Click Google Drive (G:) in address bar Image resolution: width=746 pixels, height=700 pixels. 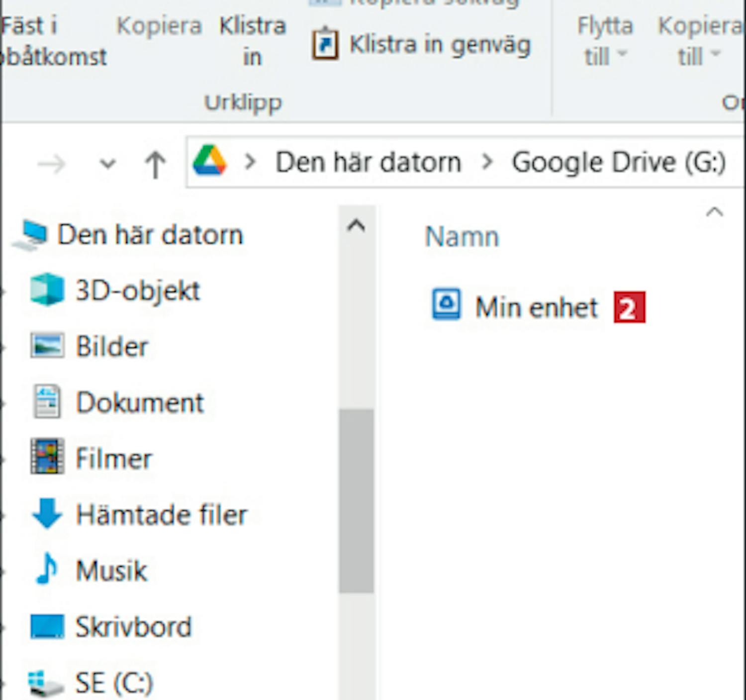tap(619, 163)
